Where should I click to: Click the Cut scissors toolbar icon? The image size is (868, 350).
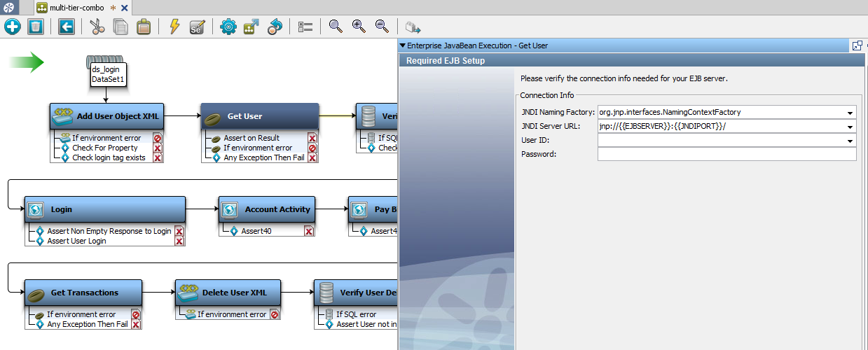(x=97, y=27)
